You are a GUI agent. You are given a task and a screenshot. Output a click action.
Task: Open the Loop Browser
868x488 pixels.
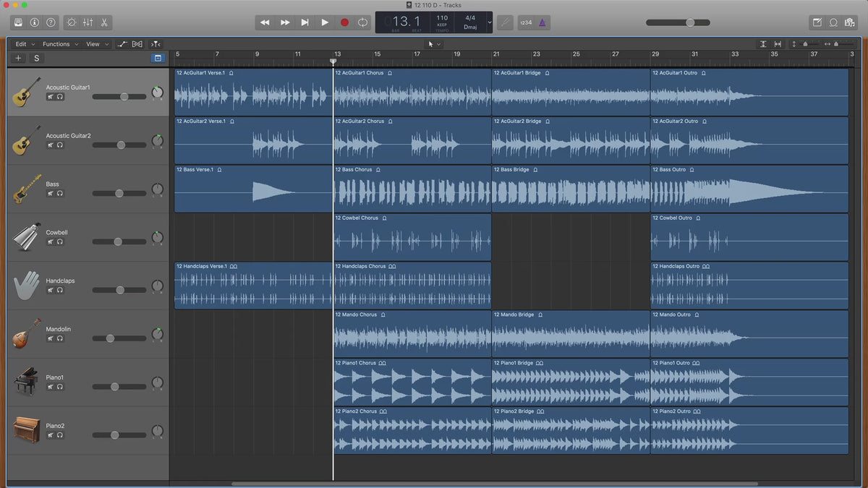[x=833, y=22]
